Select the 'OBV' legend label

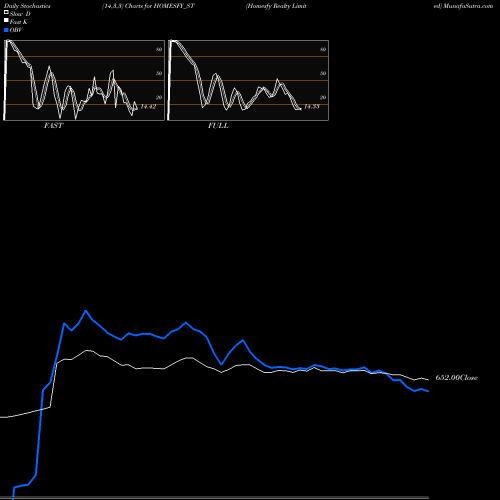pos(16,30)
